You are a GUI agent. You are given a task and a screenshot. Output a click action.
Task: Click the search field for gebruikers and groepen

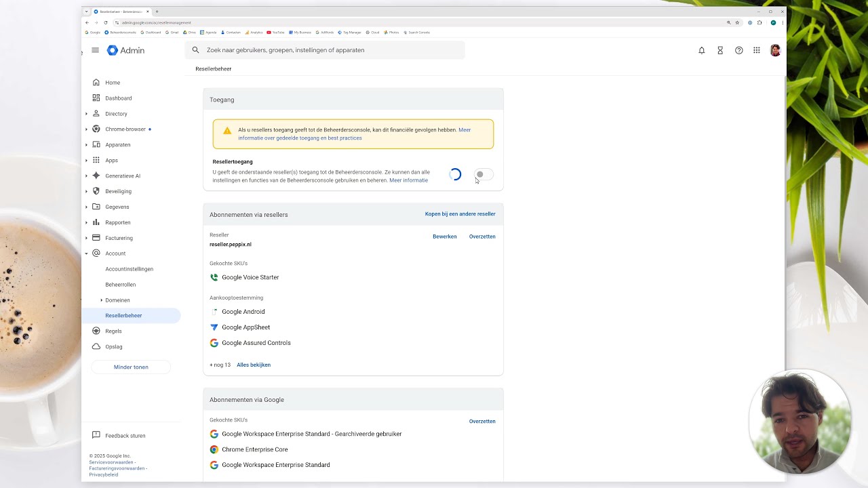click(x=325, y=50)
